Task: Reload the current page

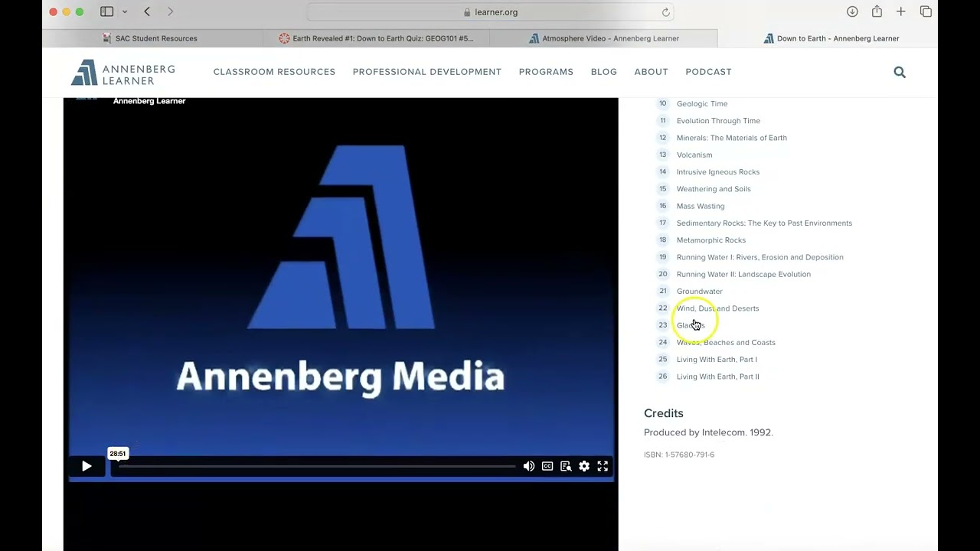Action: pos(665,12)
